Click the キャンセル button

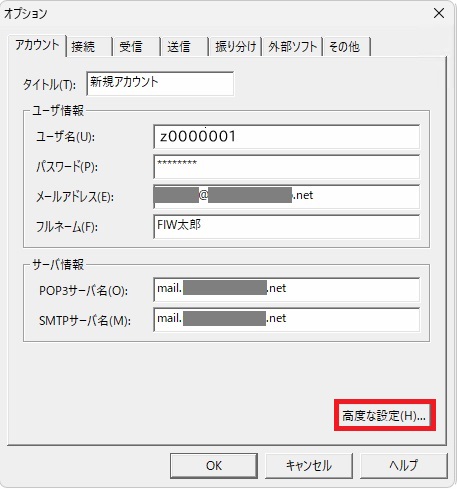pyautogui.click(x=309, y=466)
